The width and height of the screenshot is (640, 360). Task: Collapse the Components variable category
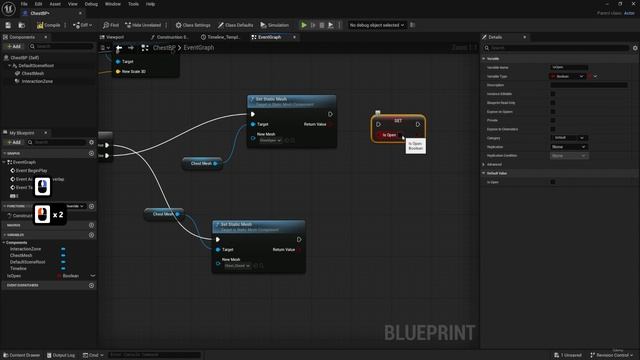(4, 242)
